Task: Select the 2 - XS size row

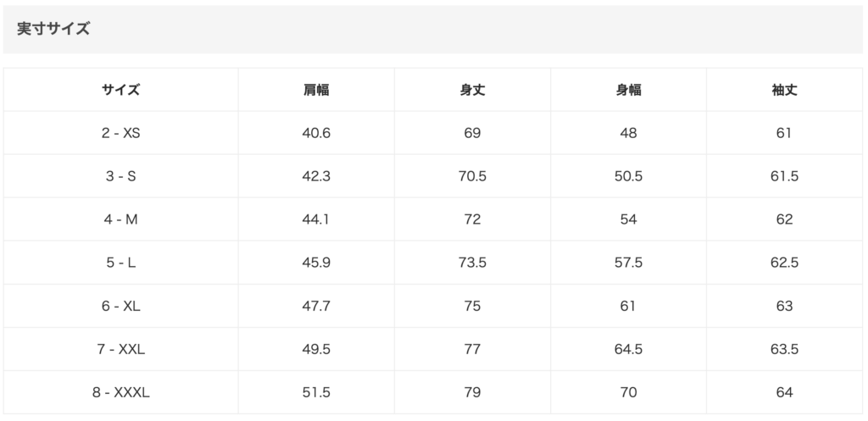Action: pos(433,133)
